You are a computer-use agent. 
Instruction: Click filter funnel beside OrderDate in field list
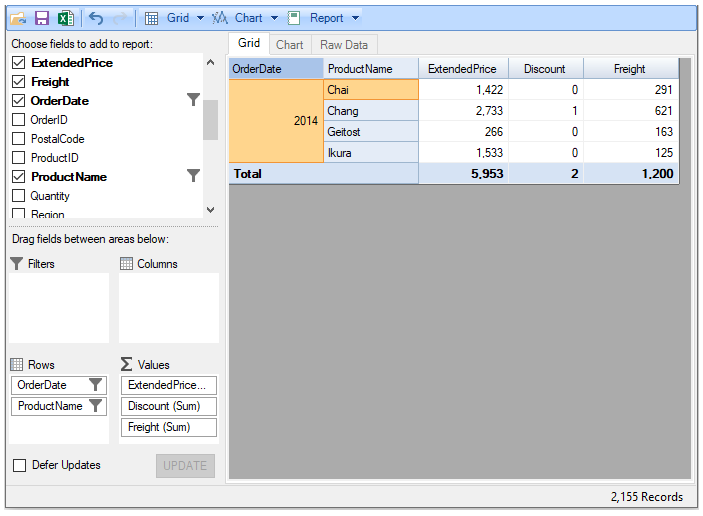[194, 100]
